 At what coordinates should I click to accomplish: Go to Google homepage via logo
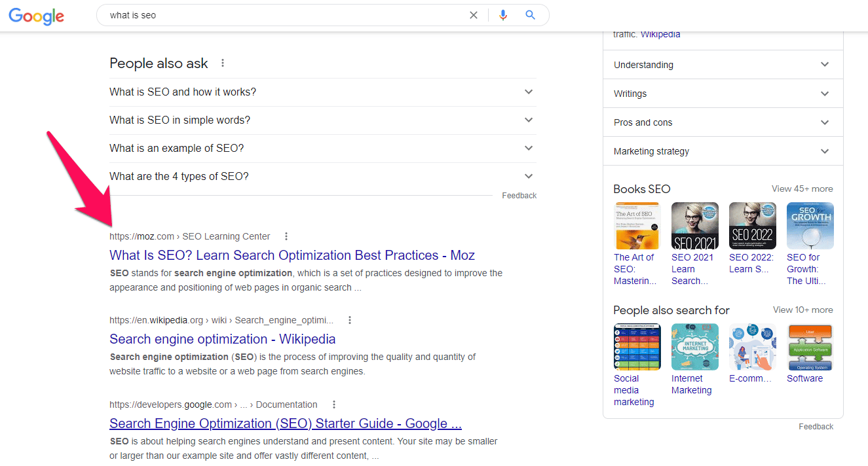(37, 16)
